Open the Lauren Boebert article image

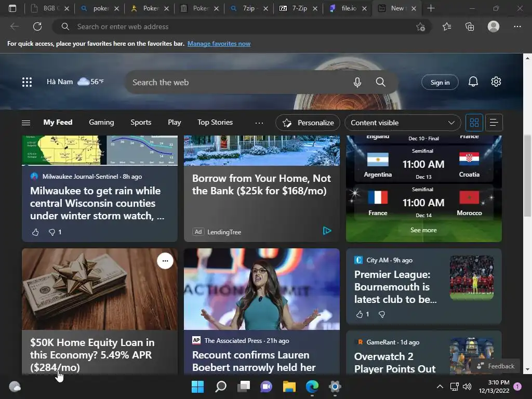(x=262, y=289)
